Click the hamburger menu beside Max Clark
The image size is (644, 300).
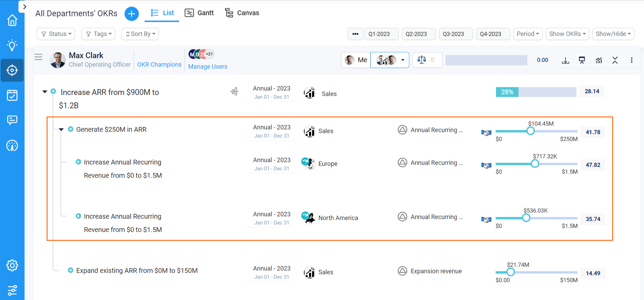39,57
